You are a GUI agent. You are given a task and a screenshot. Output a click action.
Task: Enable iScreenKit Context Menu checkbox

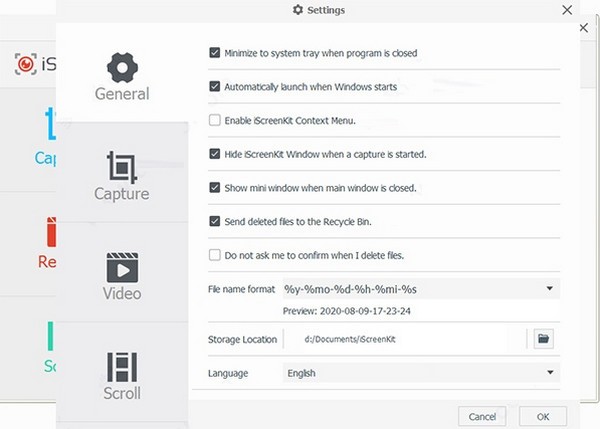coord(215,121)
